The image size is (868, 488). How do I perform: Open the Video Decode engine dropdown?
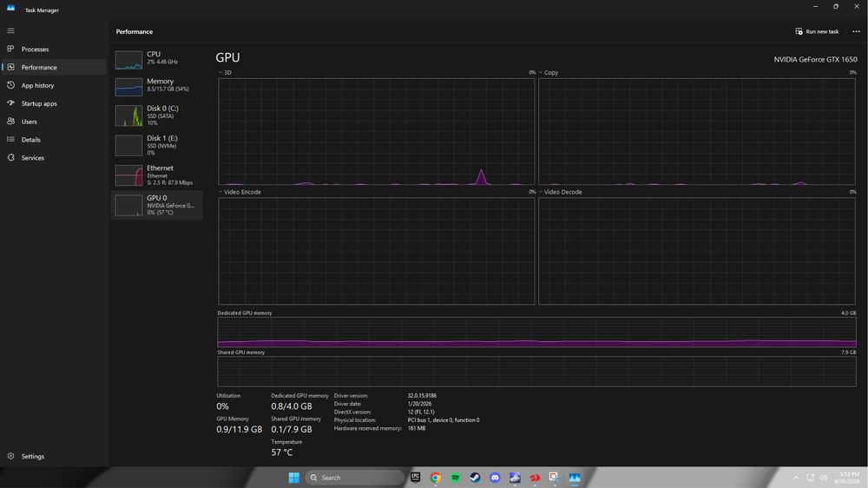click(541, 192)
